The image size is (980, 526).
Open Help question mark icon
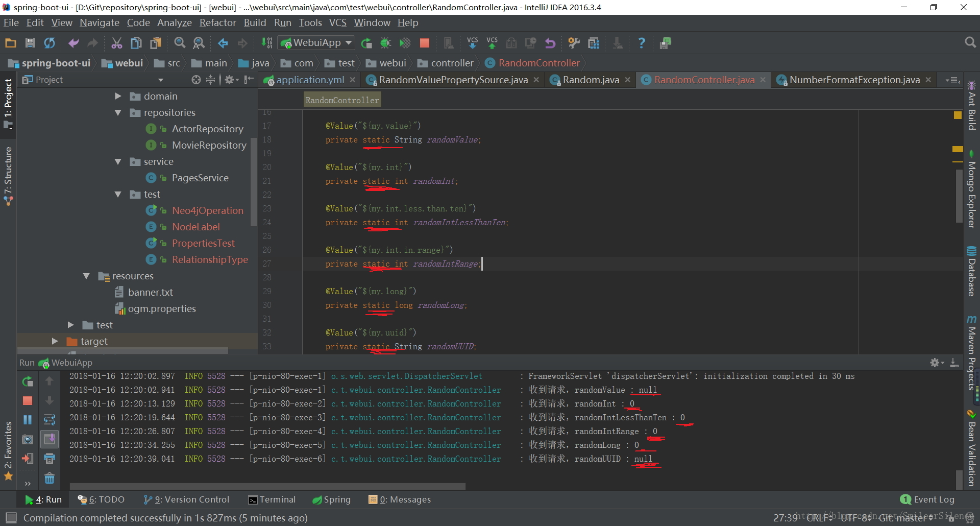point(642,43)
